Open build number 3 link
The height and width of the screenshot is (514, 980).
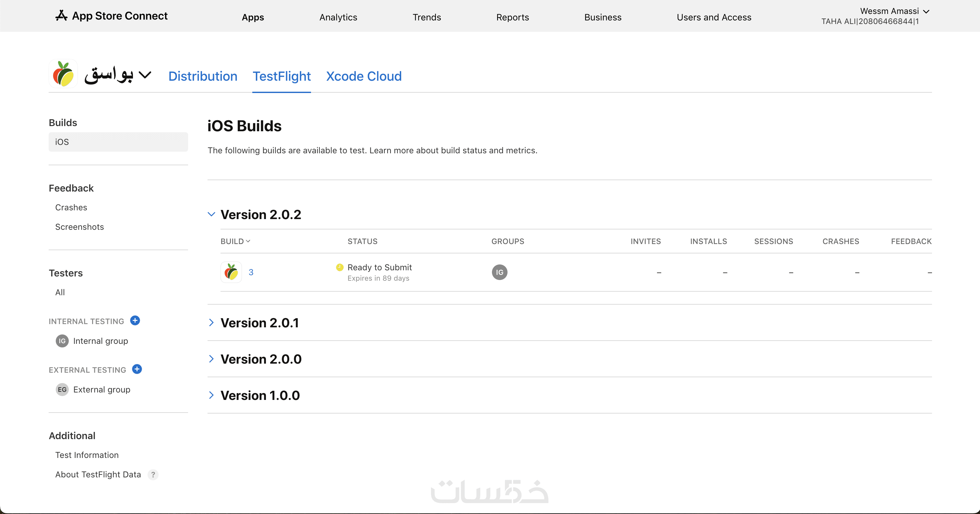[x=251, y=272]
